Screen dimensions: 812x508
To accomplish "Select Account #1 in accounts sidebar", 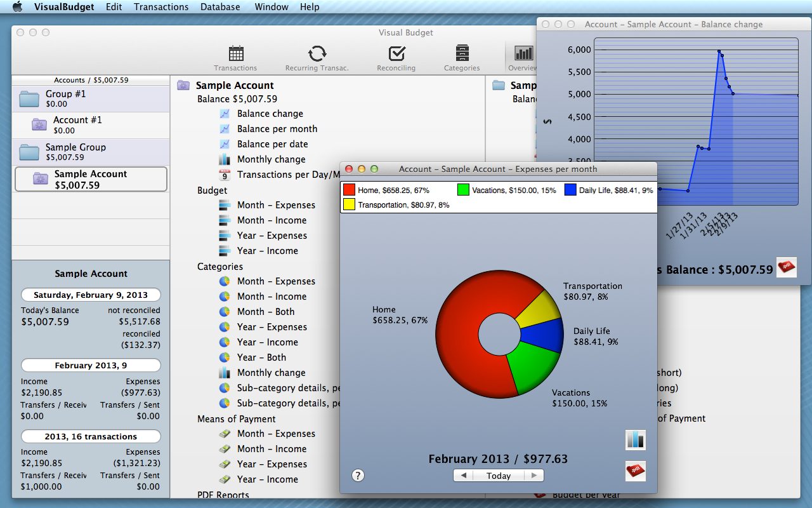I will click(x=91, y=125).
